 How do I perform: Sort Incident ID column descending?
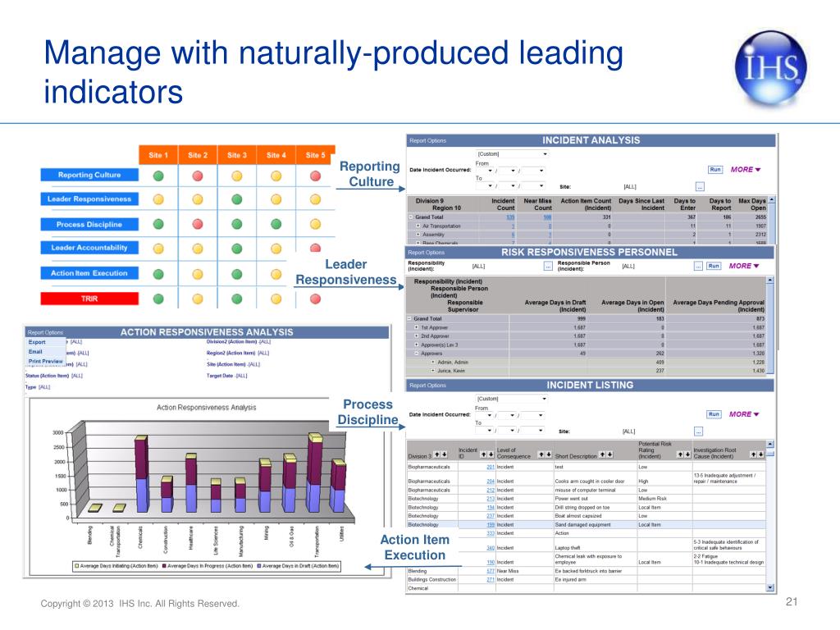click(x=491, y=454)
